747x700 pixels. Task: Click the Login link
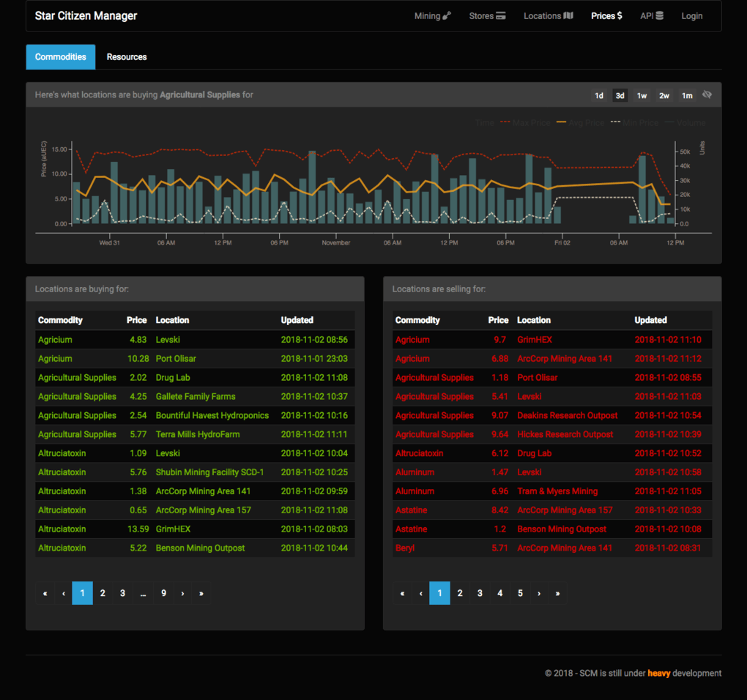coord(692,16)
